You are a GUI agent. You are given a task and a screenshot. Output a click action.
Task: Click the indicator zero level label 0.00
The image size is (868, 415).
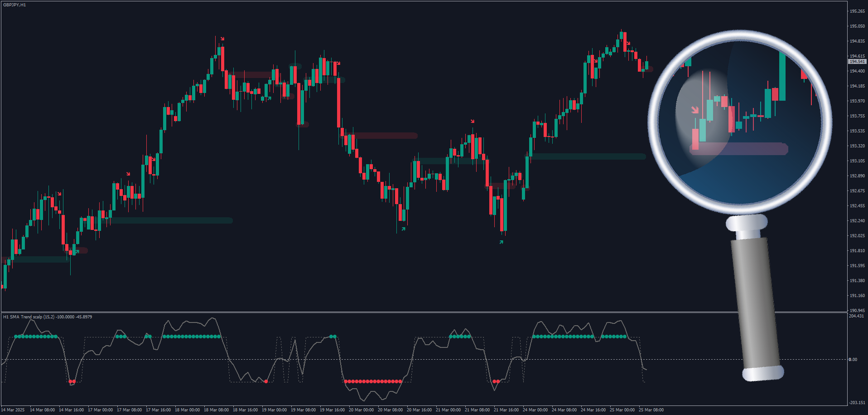coord(853,360)
